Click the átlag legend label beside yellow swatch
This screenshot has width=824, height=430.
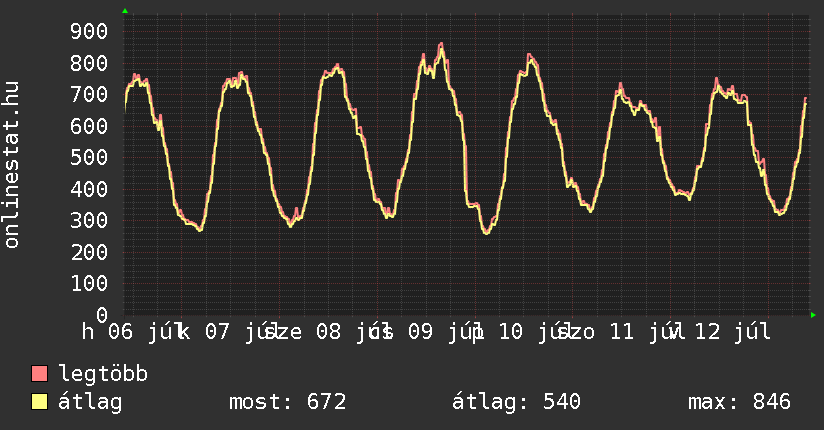(90, 402)
